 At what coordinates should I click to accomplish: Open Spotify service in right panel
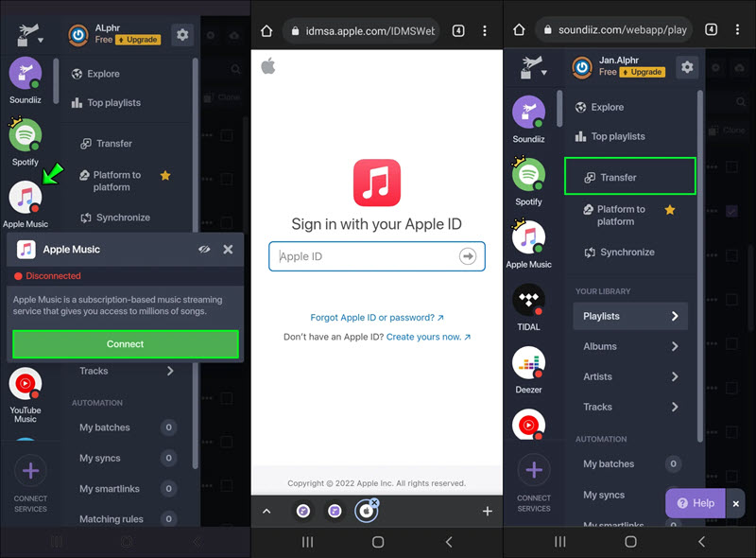[x=528, y=175]
